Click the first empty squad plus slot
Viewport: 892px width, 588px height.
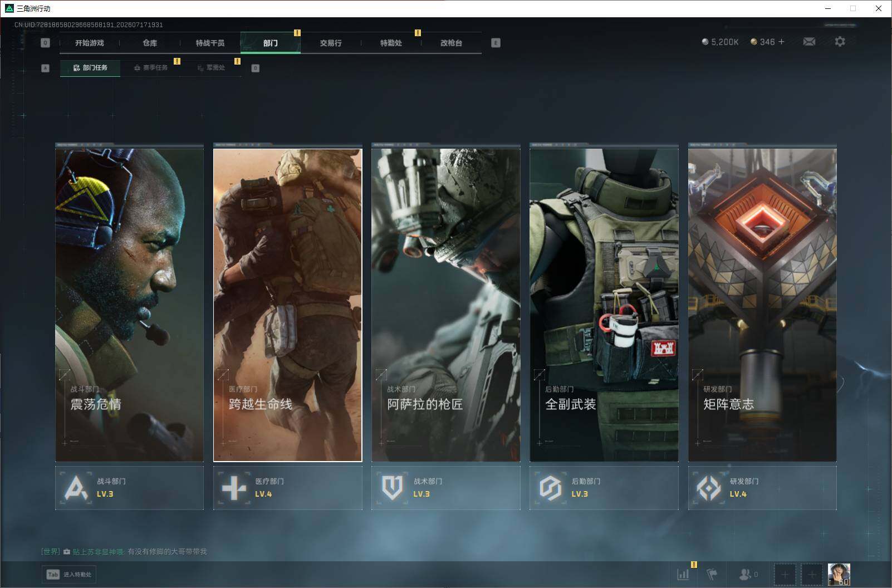(x=785, y=575)
